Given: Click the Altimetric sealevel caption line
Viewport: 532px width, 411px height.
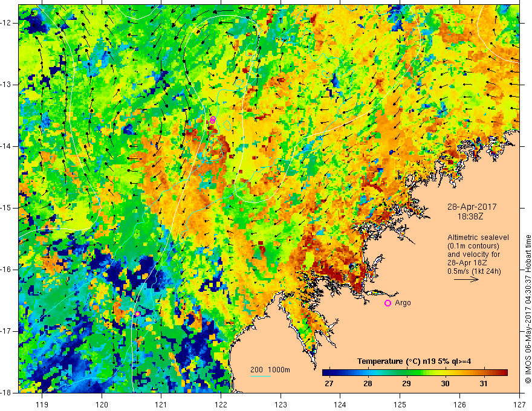Looking at the screenshot, I should click(478, 238).
